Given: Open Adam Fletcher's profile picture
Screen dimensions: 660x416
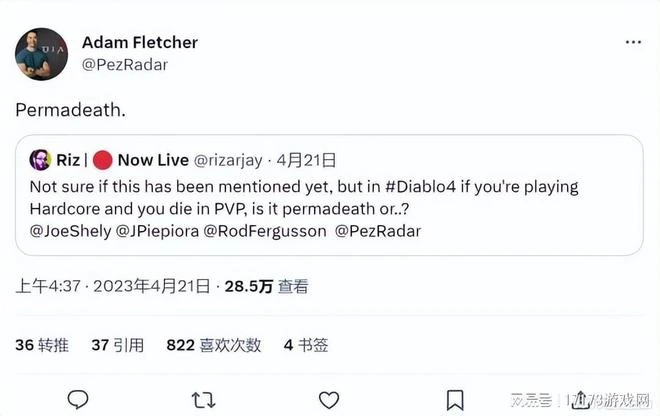Looking at the screenshot, I should [40, 54].
